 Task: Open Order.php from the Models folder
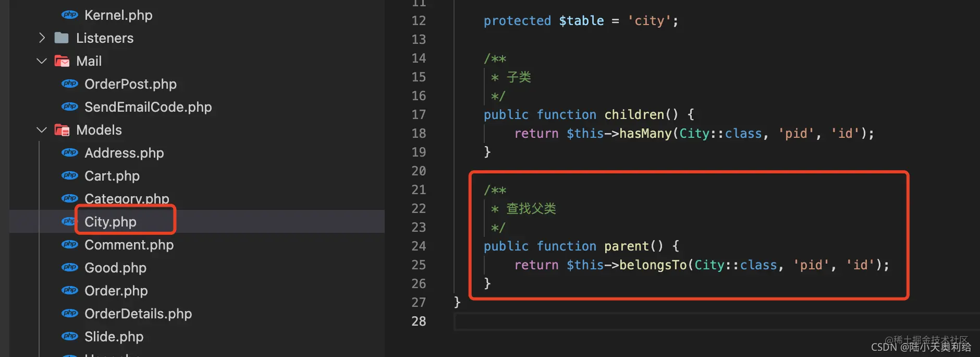pyautogui.click(x=116, y=291)
